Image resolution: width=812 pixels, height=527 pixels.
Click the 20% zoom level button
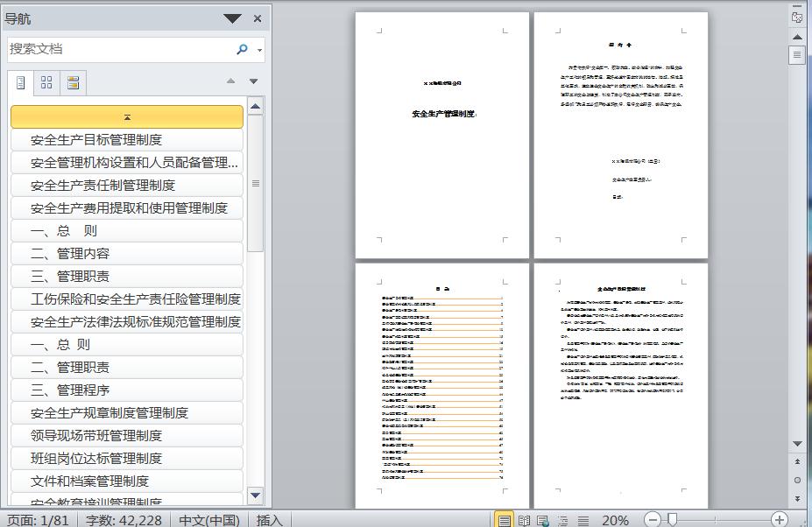tap(616, 519)
